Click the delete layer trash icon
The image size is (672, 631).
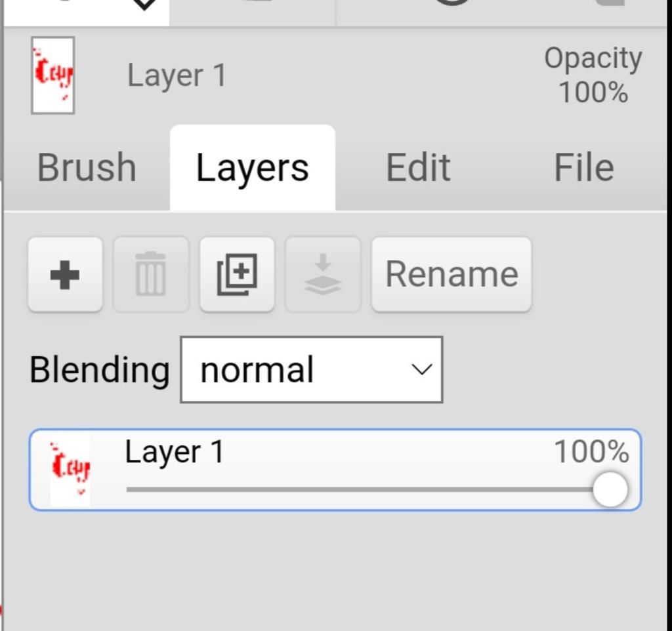click(151, 275)
